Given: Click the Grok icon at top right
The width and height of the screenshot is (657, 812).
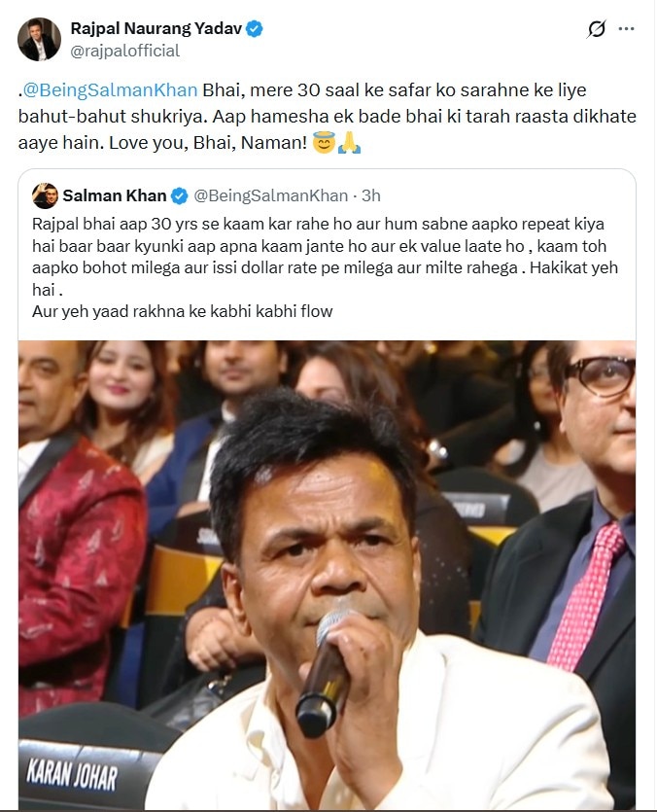Looking at the screenshot, I should coord(598,30).
